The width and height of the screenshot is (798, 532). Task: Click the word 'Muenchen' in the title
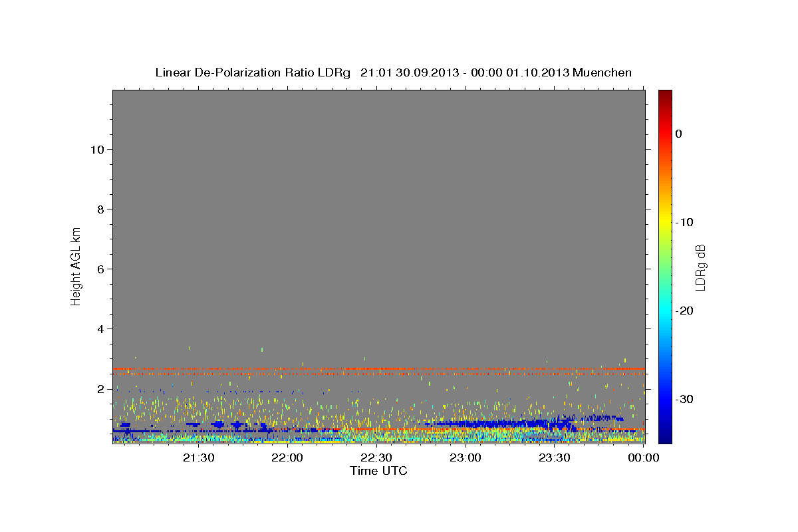[602, 72]
